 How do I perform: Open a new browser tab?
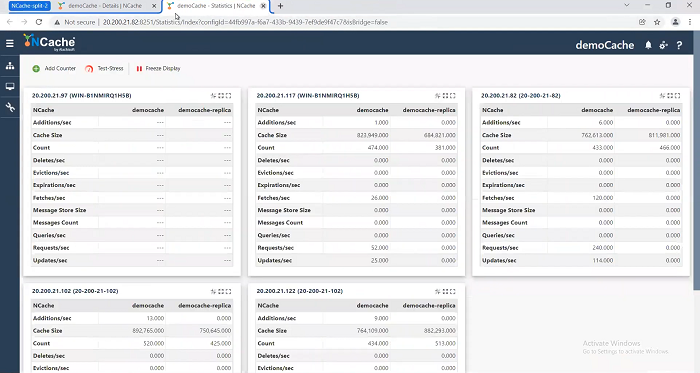(280, 6)
